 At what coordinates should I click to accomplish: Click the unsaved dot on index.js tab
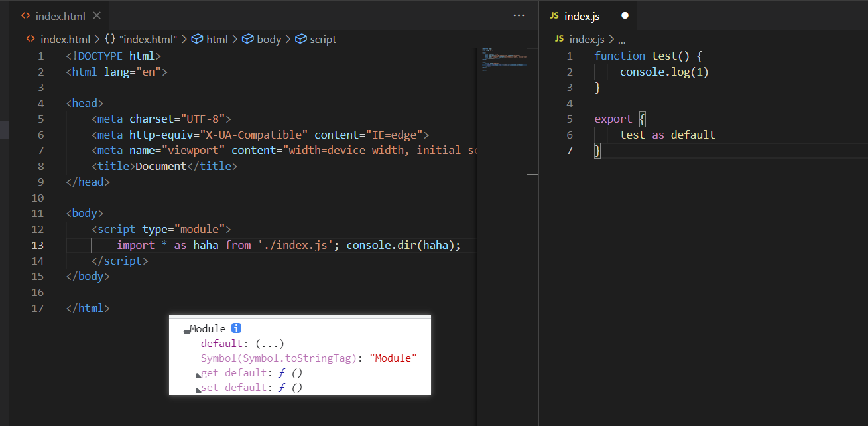click(x=625, y=15)
